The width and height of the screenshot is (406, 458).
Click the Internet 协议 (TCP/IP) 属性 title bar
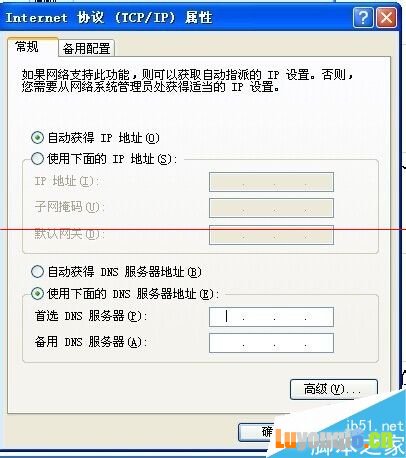[177, 17]
